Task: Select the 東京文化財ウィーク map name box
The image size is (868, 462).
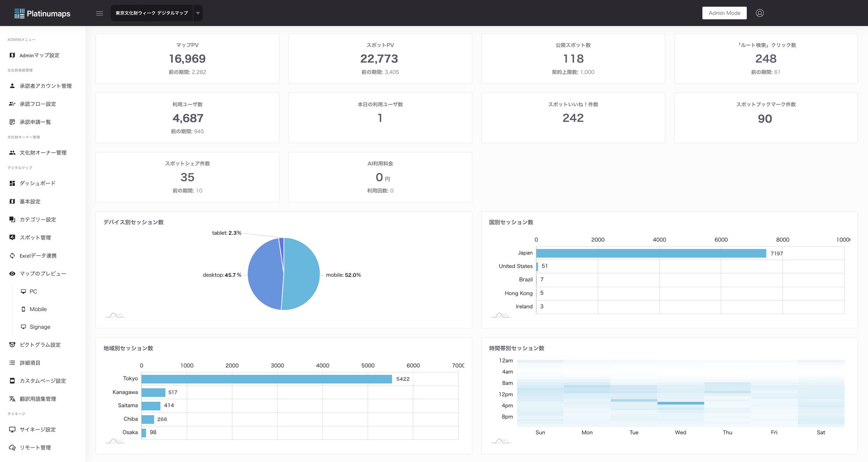Action: pos(152,13)
